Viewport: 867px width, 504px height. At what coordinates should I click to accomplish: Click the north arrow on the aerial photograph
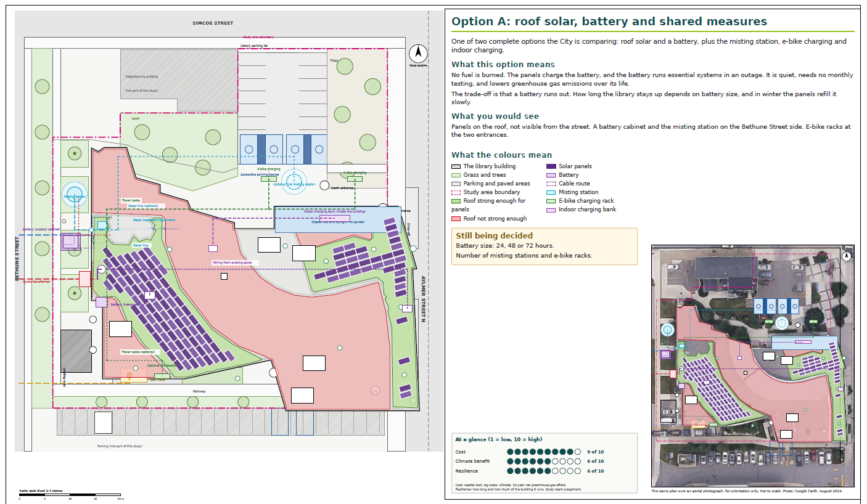click(x=847, y=256)
